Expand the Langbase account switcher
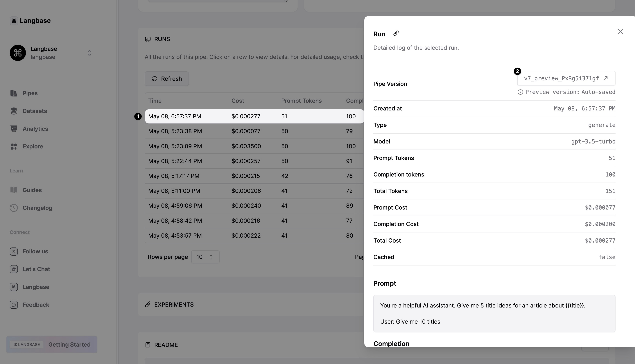 click(89, 53)
